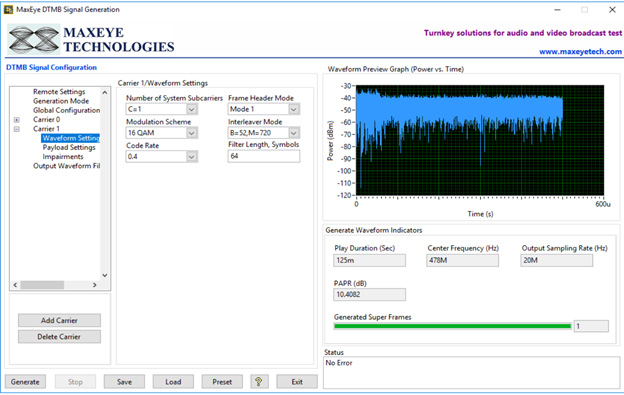Select Carrier 0 tree item
The image size is (624, 395).
(47, 119)
